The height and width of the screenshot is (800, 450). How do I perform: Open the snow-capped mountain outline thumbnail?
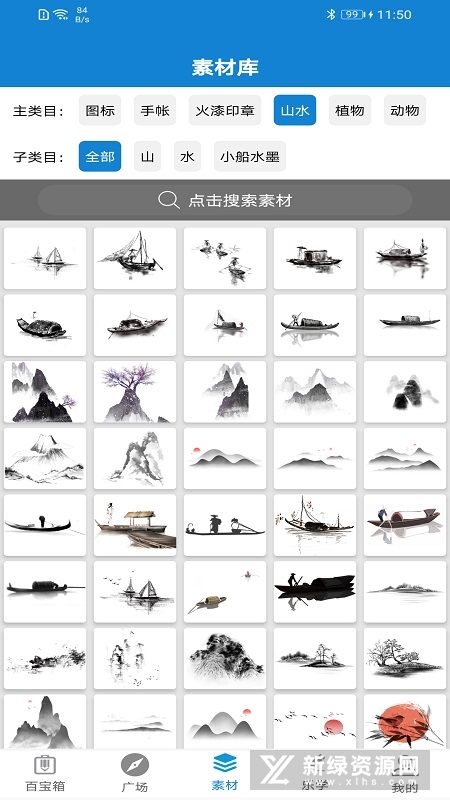45,458
